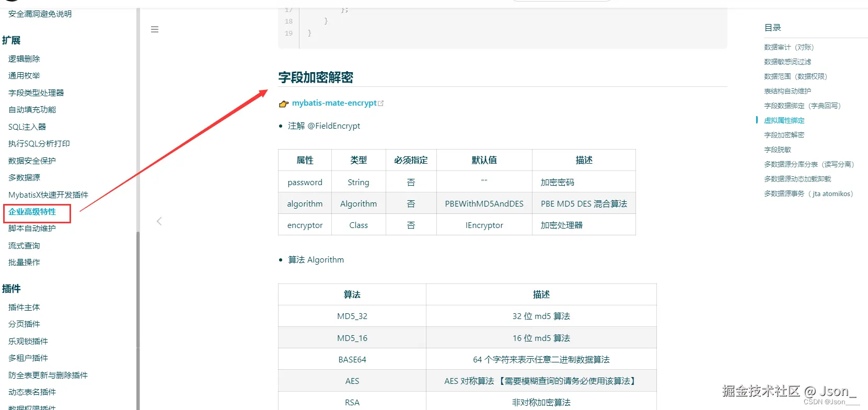Open 乐观锁插件 sidebar page

click(28, 341)
